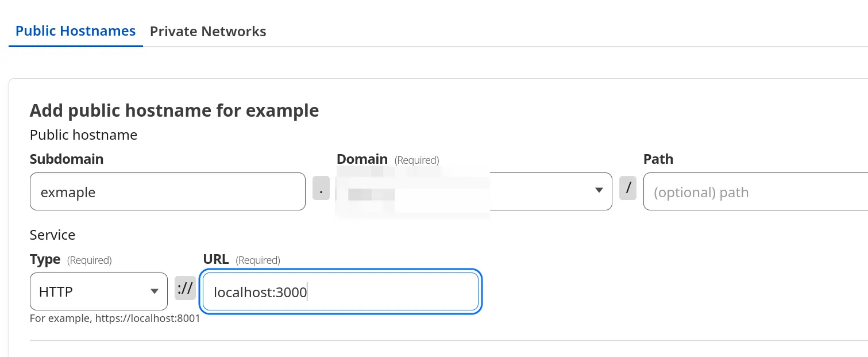Image resolution: width=868 pixels, height=357 pixels.
Task: Click the Type (Required) label
Action: click(x=71, y=260)
